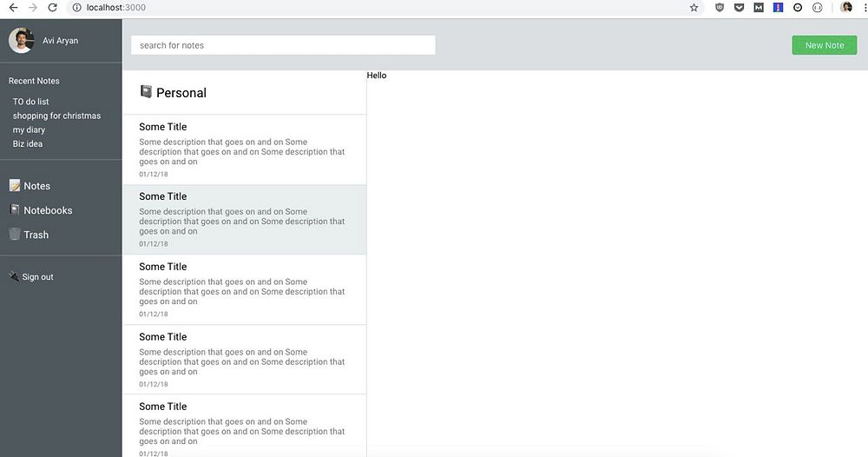The height and width of the screenshot is (457, 868).
Task: Click the browser back arrow
Action: click(x=13, y=8)
